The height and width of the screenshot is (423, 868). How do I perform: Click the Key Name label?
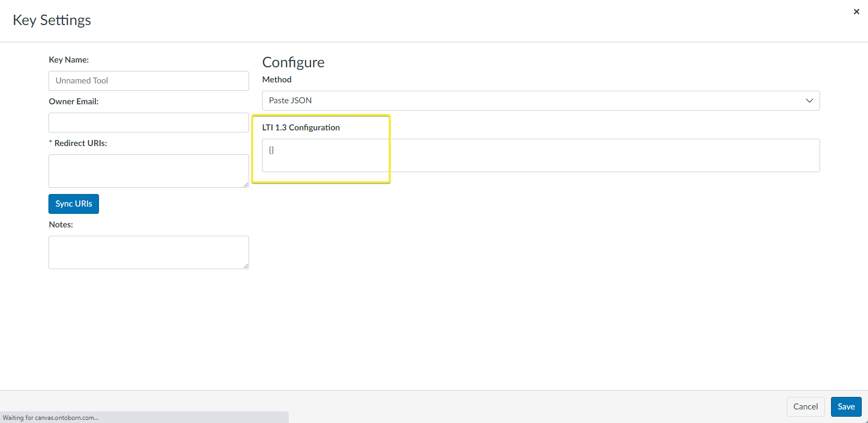pos(69,59)
